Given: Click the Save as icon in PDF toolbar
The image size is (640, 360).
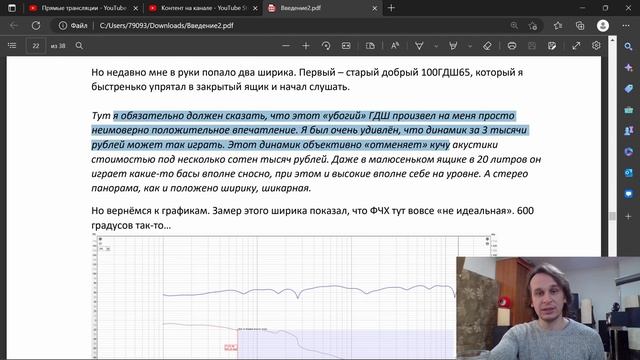Looking at the screenshot, I should tap(552, 46).
